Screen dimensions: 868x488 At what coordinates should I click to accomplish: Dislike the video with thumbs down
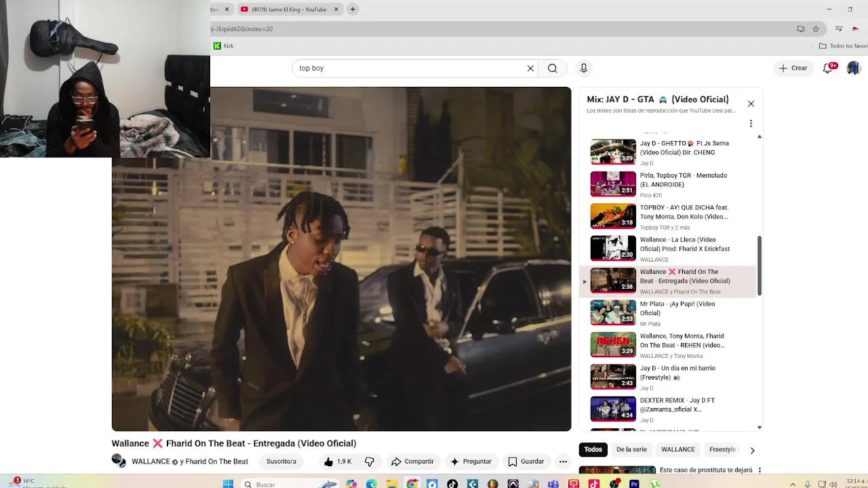coord(370,462)
